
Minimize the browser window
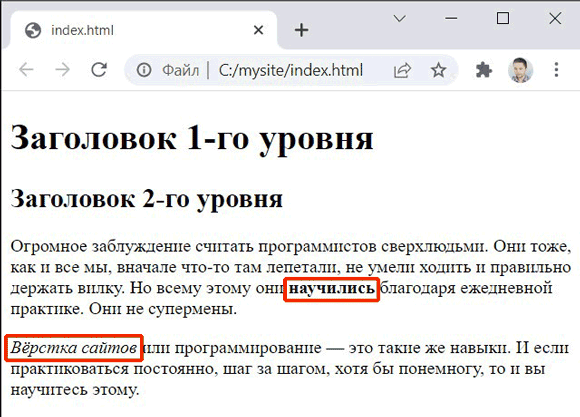coord(451,18)
